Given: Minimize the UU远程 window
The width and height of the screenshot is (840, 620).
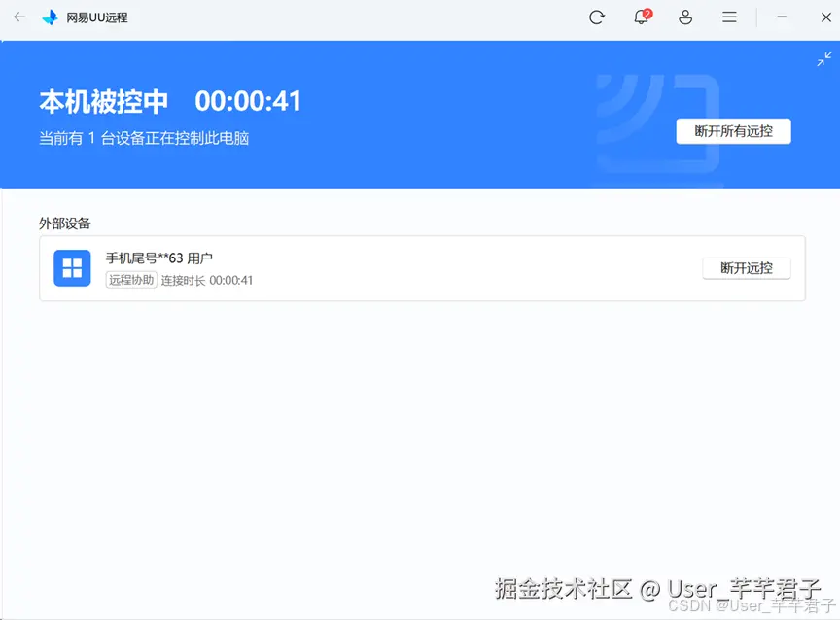Looking at the screenshot, I should (782, 17).
